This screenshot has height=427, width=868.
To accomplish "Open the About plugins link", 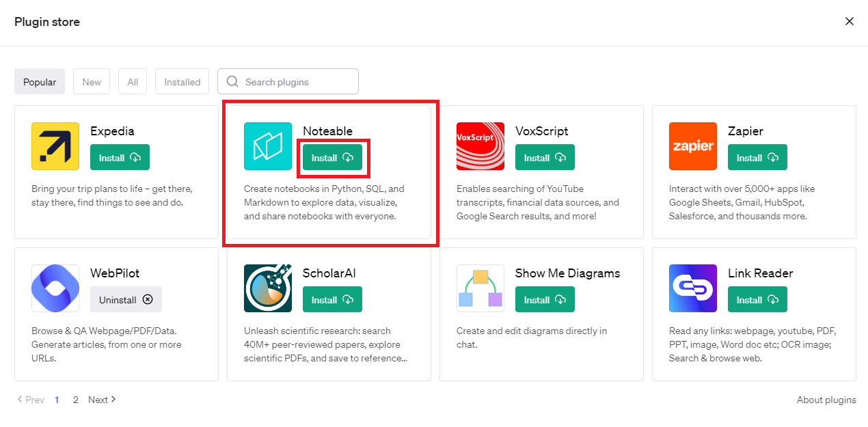I will pos(826,400).
